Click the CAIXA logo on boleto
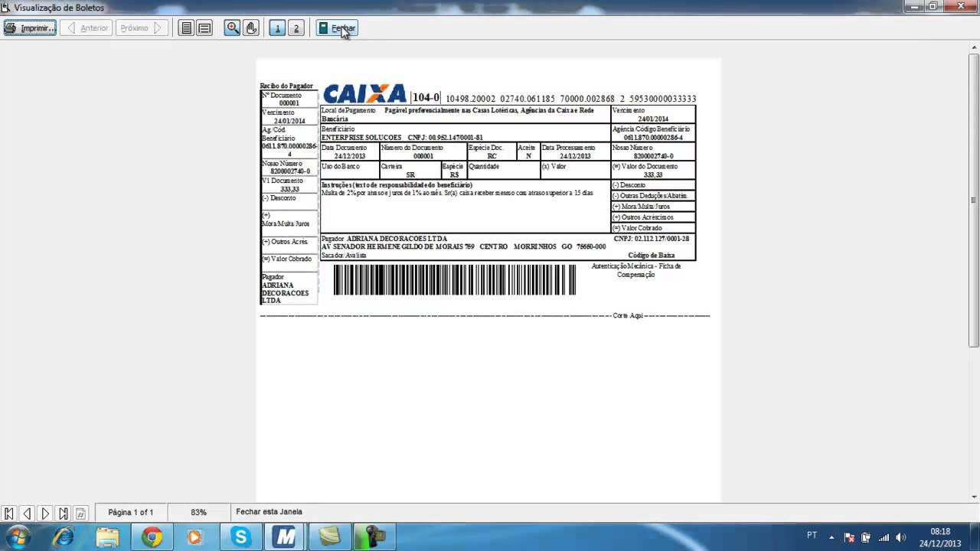This screenshot has width=980, height=551. coord(364,93)
